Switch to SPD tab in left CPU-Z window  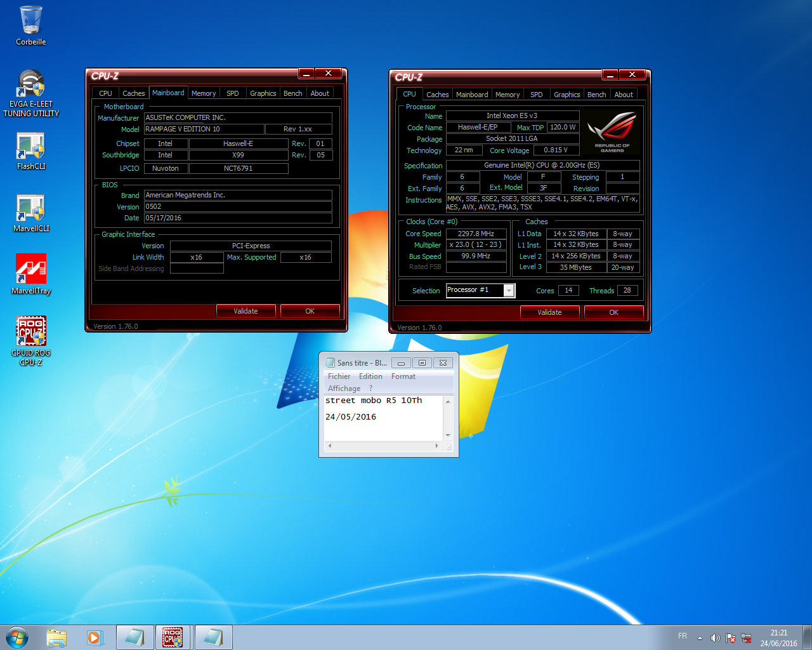click(x=233, y=93)
